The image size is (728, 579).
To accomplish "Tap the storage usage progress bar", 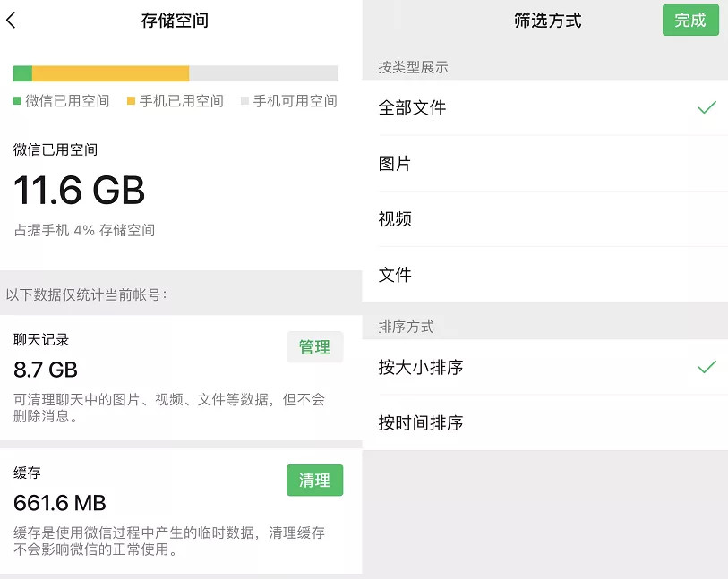I will 176,73.
